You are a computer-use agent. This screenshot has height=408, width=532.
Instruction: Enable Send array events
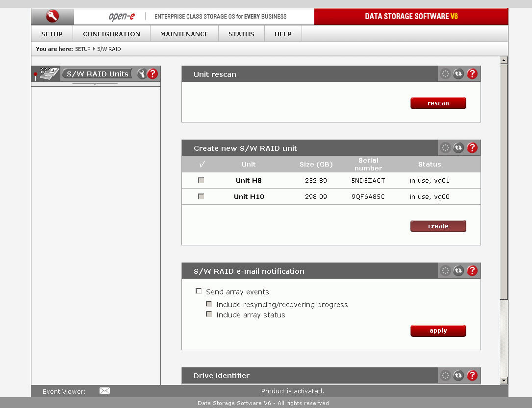tap(199, 291)
